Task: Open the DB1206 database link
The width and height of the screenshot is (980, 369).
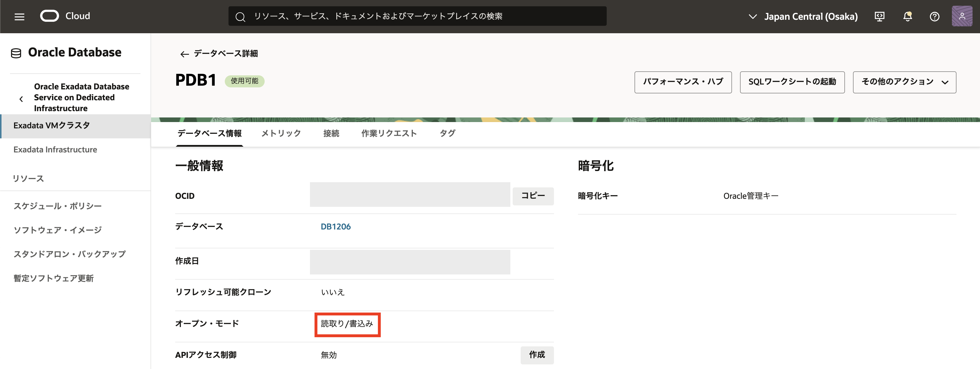Action: [335, 227]
